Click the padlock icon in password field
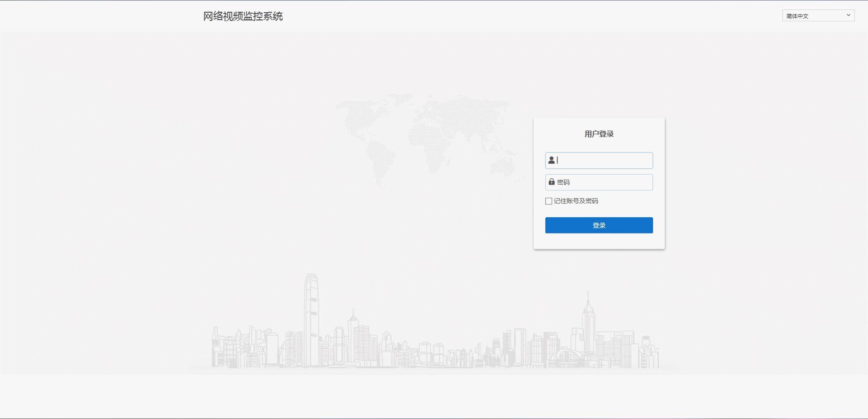The width and height of the screenshot is (868, 419). [x=552, y=182]
